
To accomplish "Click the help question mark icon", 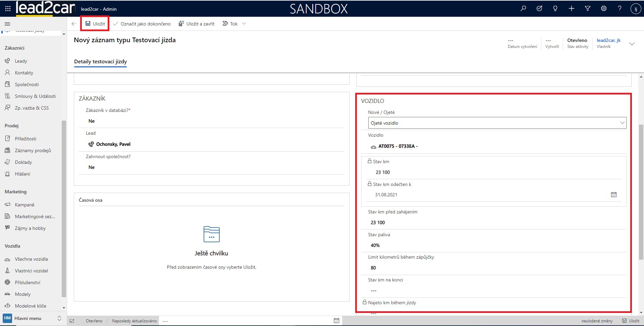I will click(620, 9).
